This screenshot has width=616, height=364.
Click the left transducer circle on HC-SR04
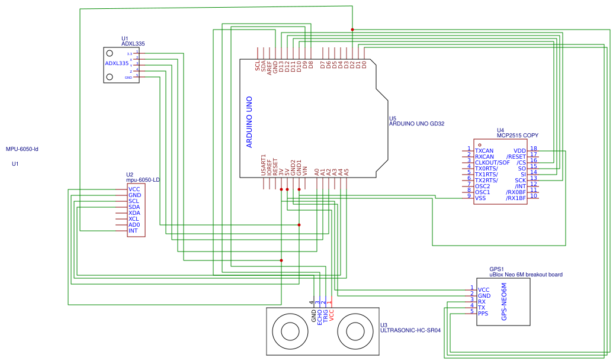point(290,332)
